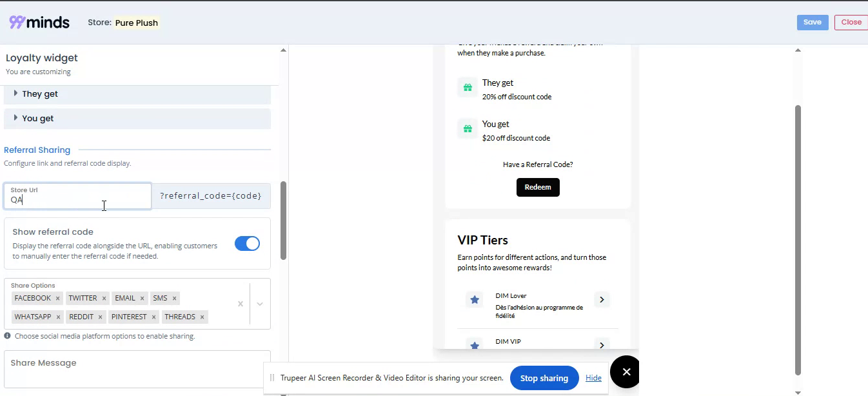Click the info icon beside share options hint
This screenshot has width=868, height=396.
[x=7, y=336]
